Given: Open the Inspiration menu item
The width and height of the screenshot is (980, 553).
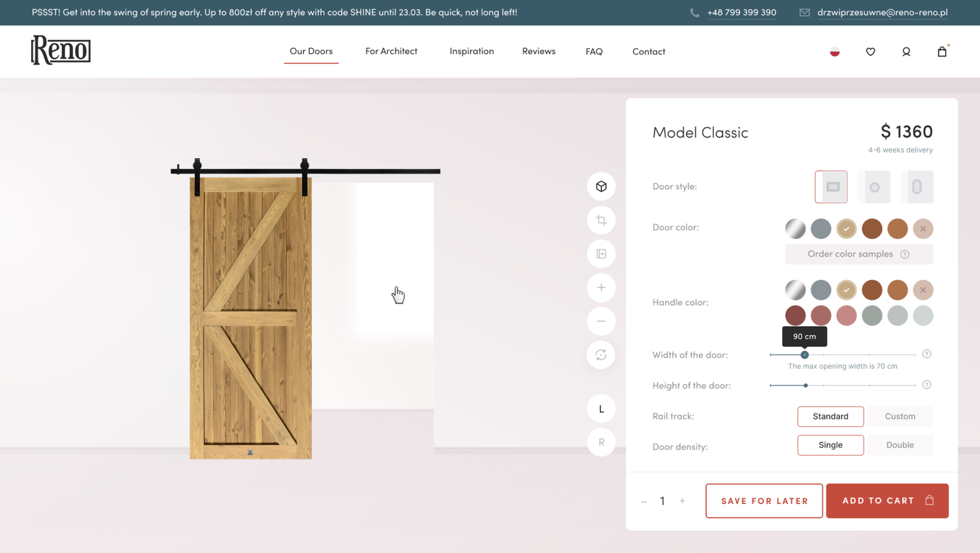Looking at the screenshot, I should click(x=472, y=51).
